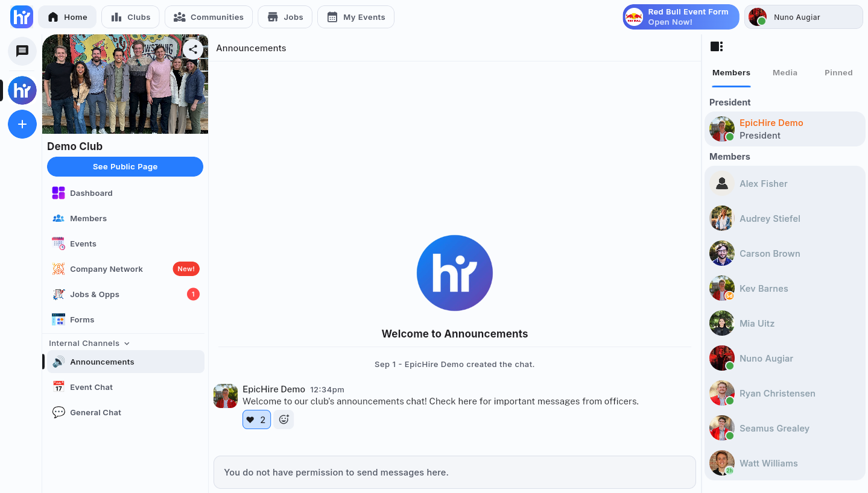
Task: Share the club via share icon
Action: (x=192, y=49)
